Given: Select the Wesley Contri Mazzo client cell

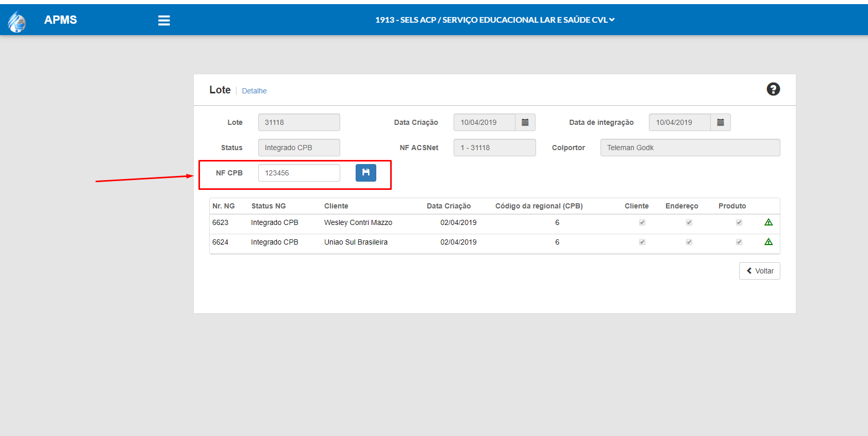Looking at the screenshot, I should [x=358, y=222].
